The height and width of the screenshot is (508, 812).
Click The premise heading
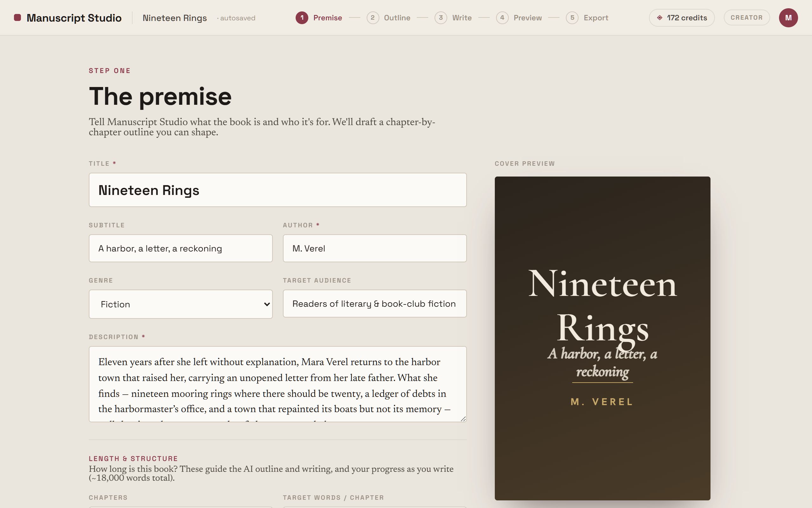click(160, 97)
